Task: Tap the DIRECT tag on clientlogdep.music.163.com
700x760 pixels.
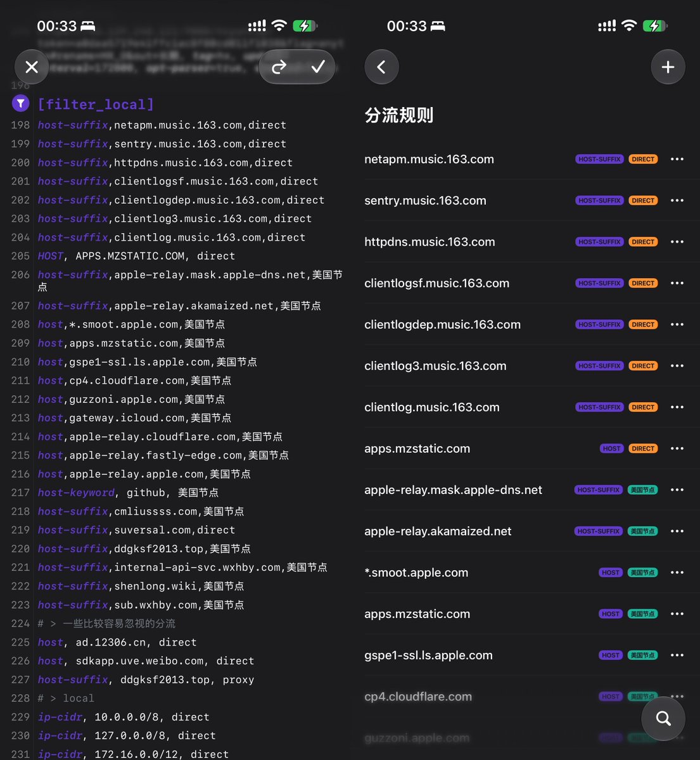Action: (x=643, y=324)
